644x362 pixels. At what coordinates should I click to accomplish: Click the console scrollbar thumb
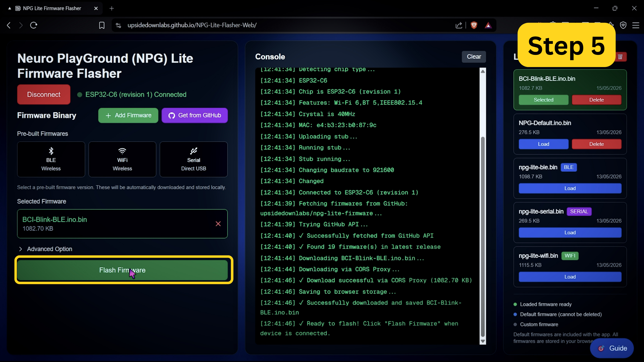(483, 237)
